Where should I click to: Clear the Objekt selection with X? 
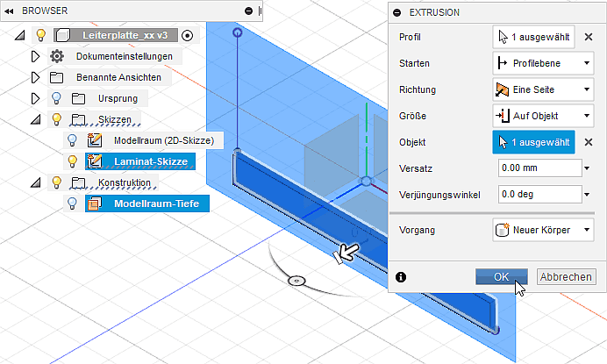(x=589, y=141)
